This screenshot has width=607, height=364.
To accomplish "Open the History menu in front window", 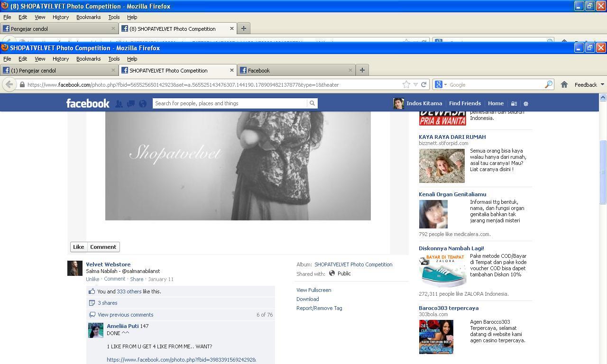I will (x=61, y=59).
